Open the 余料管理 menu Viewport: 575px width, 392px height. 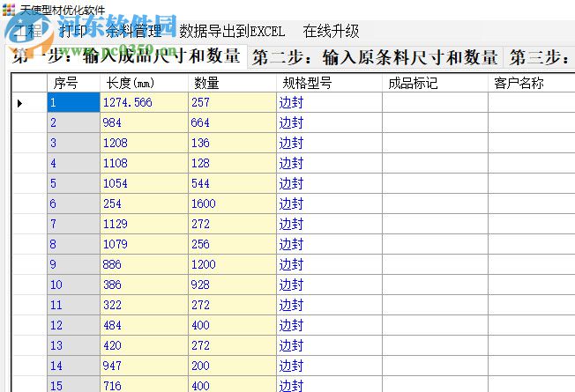click(x=133, y=31)
